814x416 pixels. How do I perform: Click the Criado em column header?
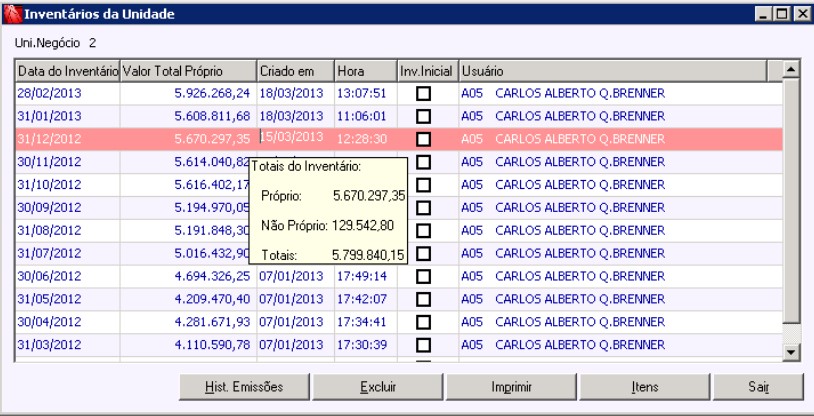point(295,71)
